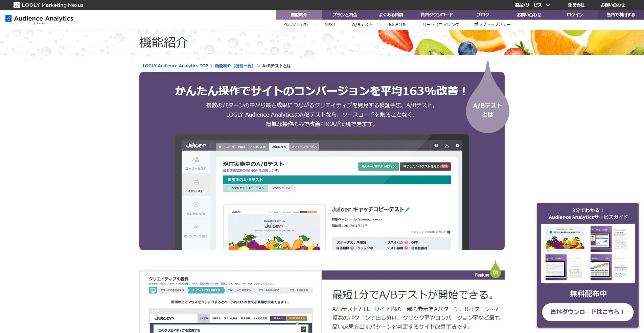This screenshot has width=644, height=333.
Task: Click the Feature 01 droplet badge
Action: pos(496,269)
